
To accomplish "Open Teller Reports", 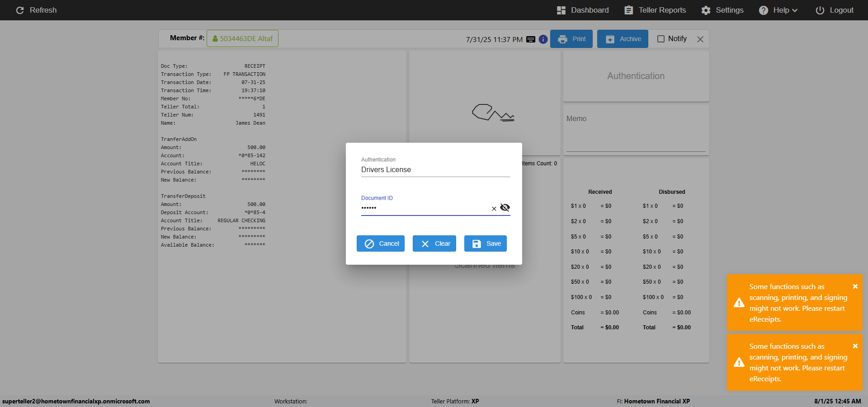I will click(x=655, y=10).
